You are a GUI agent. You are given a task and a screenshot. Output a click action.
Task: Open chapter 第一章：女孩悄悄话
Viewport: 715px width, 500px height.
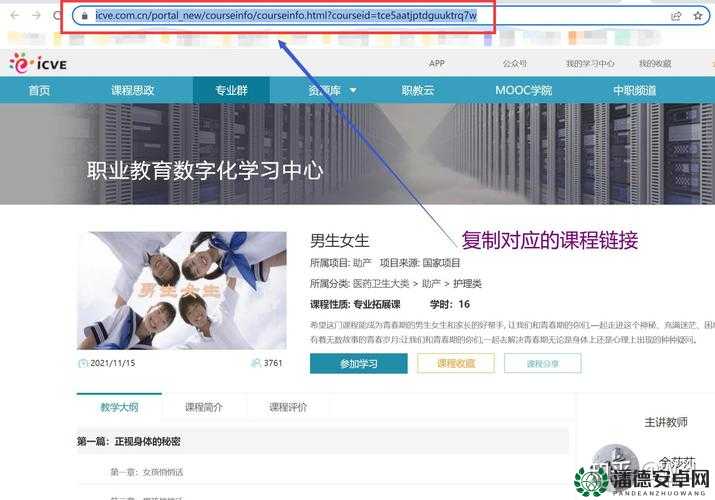(146, 472)
